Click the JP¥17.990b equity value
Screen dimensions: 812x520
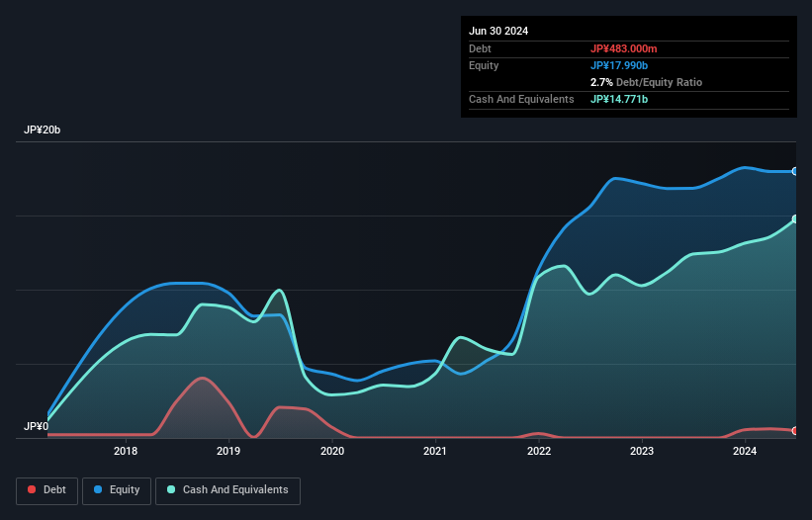[619, 65]
